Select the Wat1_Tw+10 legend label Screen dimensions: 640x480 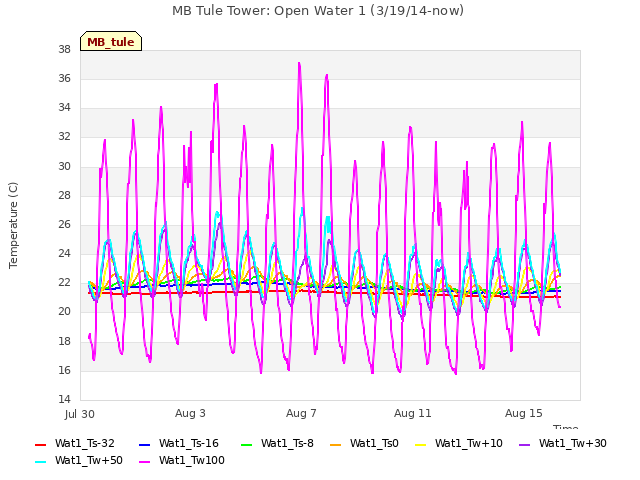coord(469,443)
